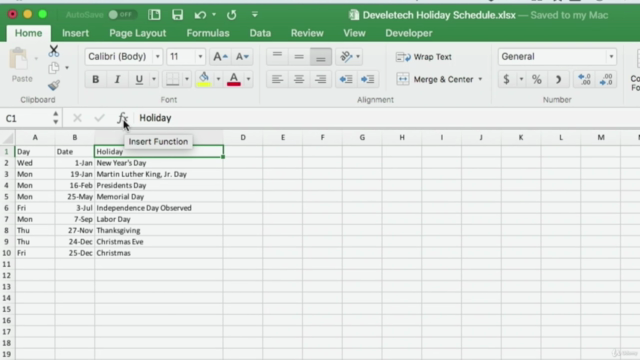
Task: Apply Underline formatting
Action: (139, 79)
